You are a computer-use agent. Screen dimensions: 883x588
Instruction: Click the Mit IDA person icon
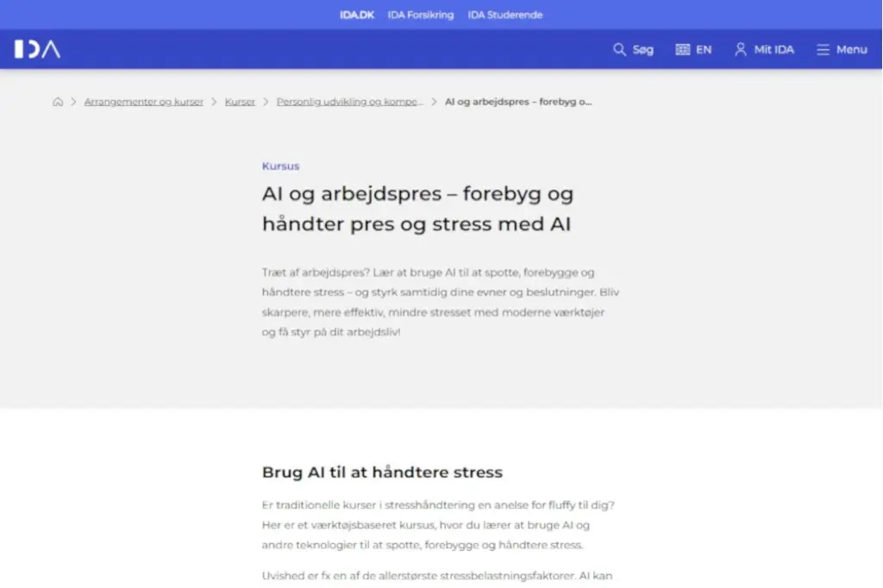point(740,49)
